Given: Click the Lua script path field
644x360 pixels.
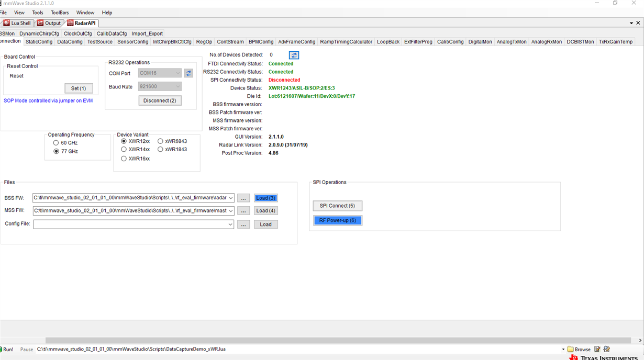Looking at the screenshot, I should point(297,349).
